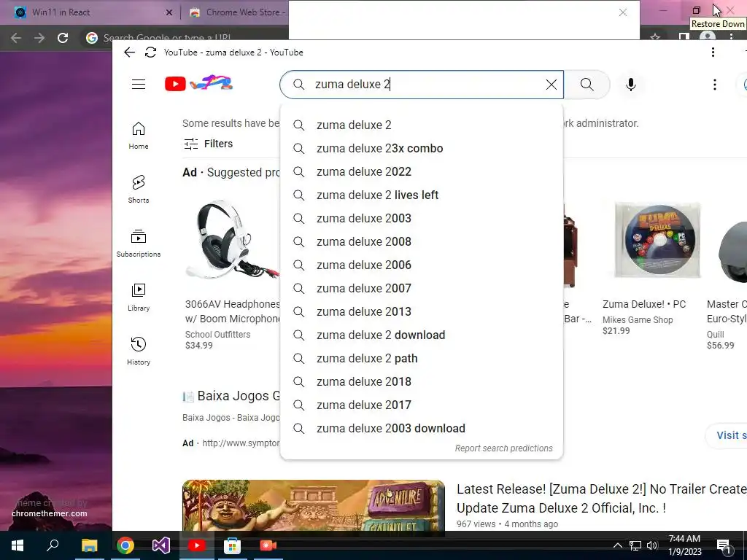Open Shorts in sidebar
The height and width of the screenshot is (560, 747).
pos(138,190)
